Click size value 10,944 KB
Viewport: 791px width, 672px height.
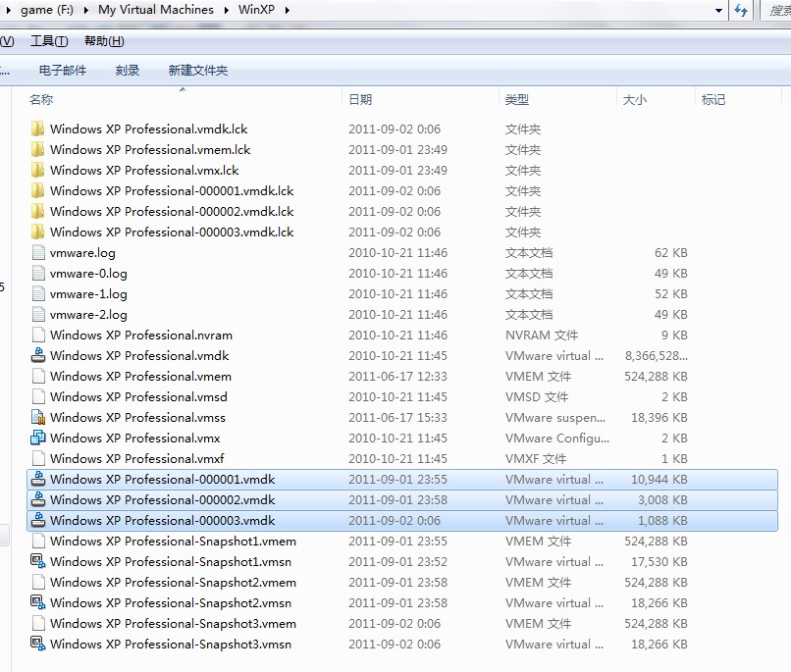[659, 479]
